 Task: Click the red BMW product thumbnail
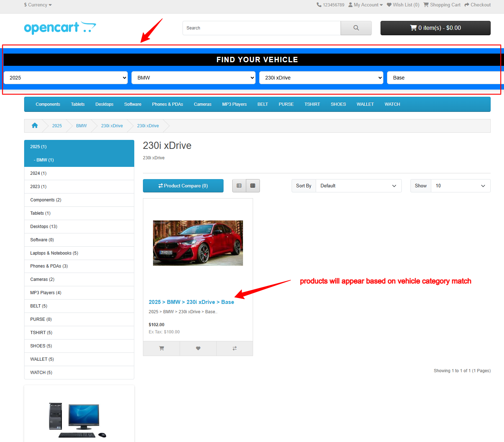tap(198, 243)
